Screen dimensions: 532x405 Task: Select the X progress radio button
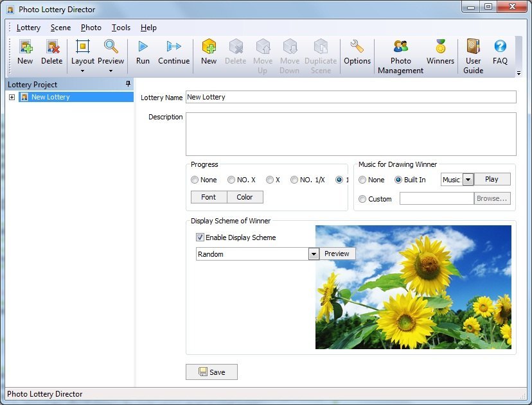(270, 180)
